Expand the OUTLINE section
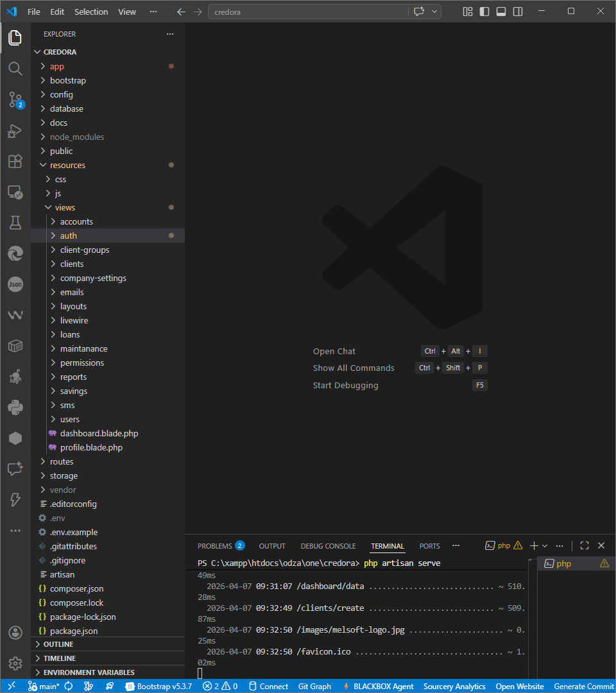This screenshot has width=616, height=693. (58, 644)
